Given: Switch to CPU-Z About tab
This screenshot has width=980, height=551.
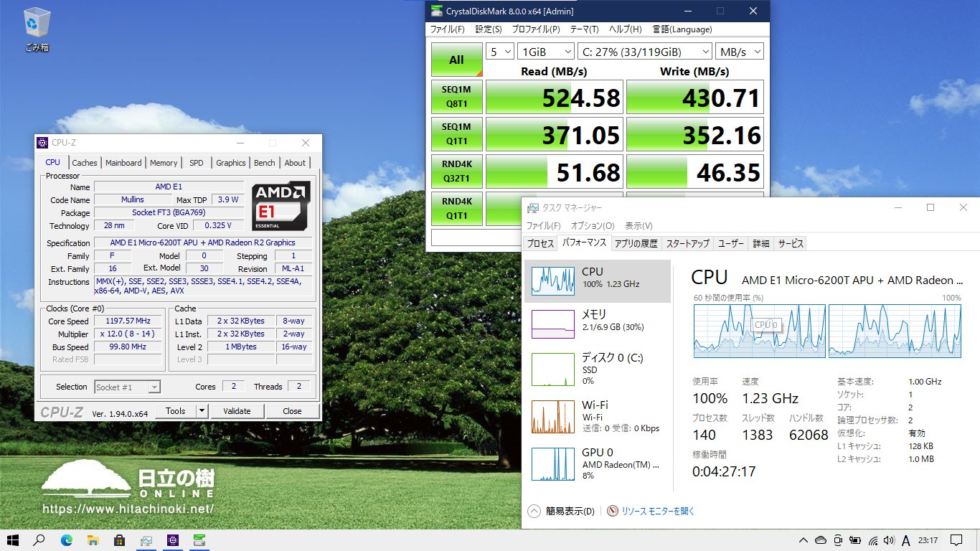Looking at the screenshot, I should (x=295, y=163).
